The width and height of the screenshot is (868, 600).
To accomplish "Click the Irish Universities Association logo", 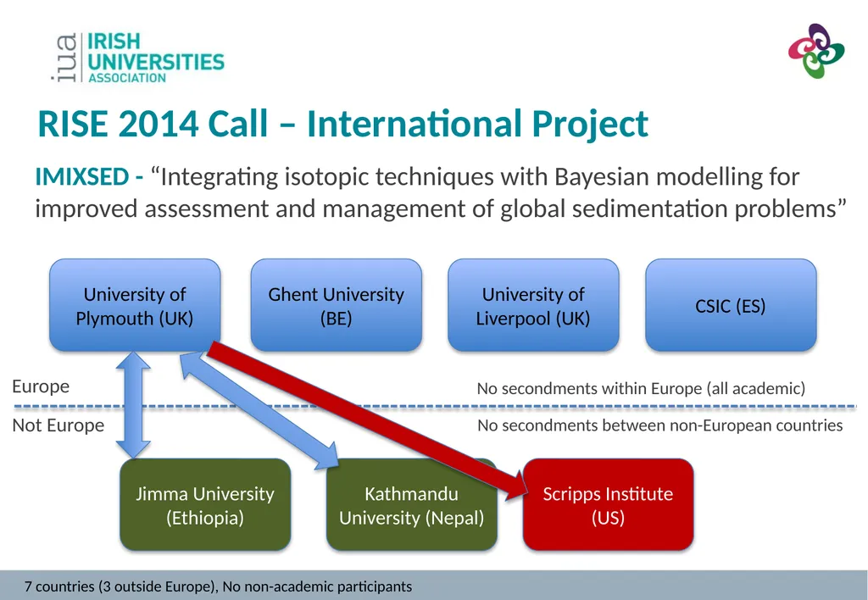I will (138, 58).
